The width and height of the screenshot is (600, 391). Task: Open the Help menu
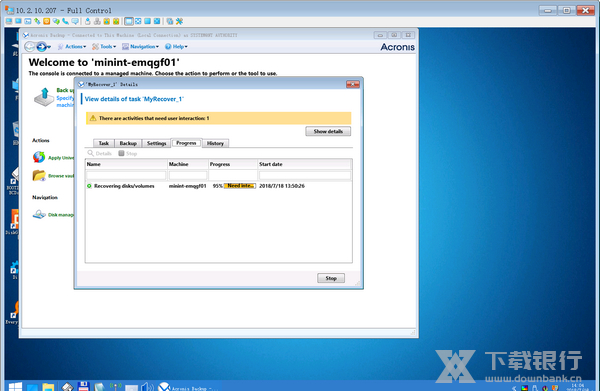point(176,47)
